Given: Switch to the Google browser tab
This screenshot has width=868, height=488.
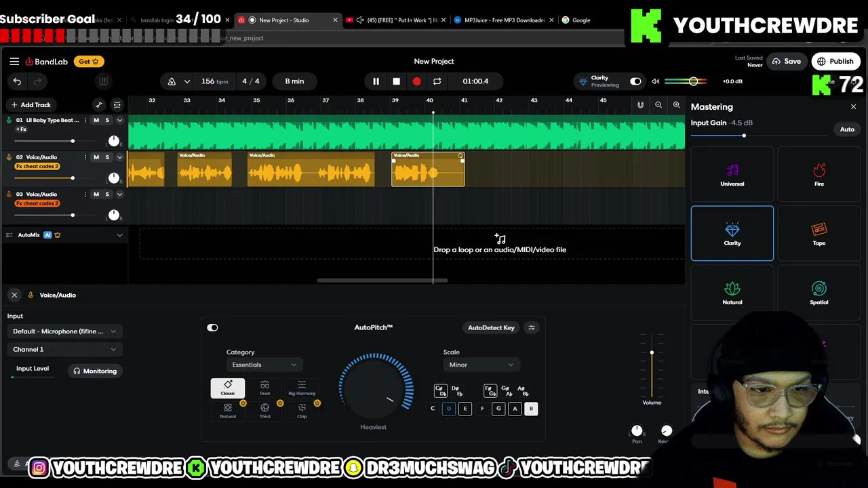Looking at the screenshot, I should 581,20.
